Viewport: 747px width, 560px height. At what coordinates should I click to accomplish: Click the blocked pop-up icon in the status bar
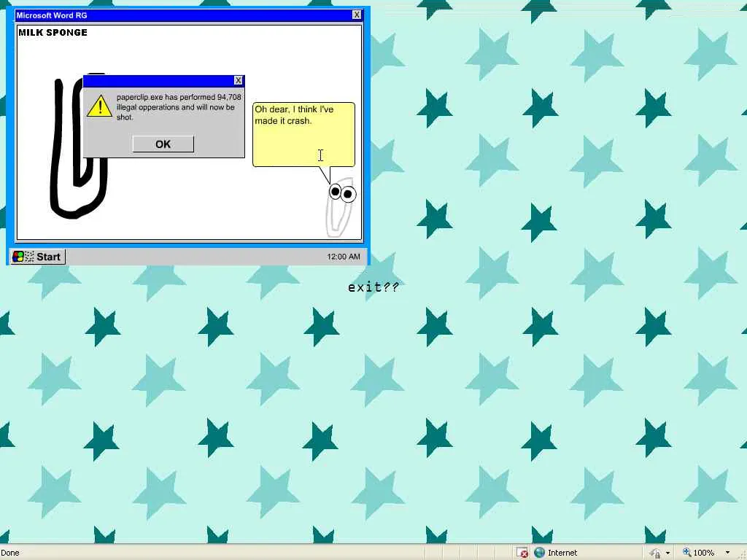click(x=522, y=553)
